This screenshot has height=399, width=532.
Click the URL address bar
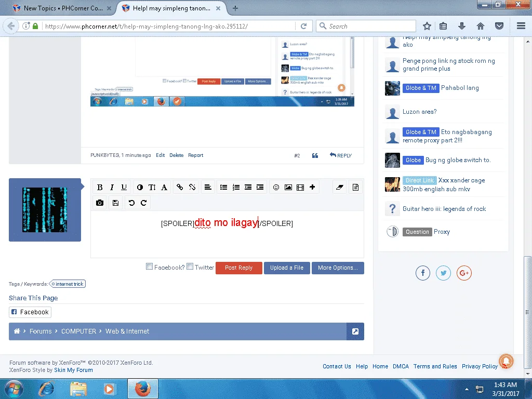[168, 26]
